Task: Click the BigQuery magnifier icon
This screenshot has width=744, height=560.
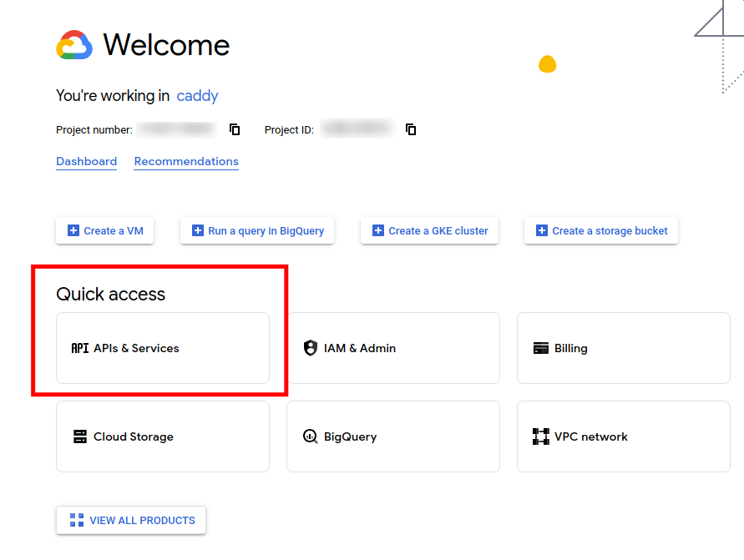Action: (311, 436)
